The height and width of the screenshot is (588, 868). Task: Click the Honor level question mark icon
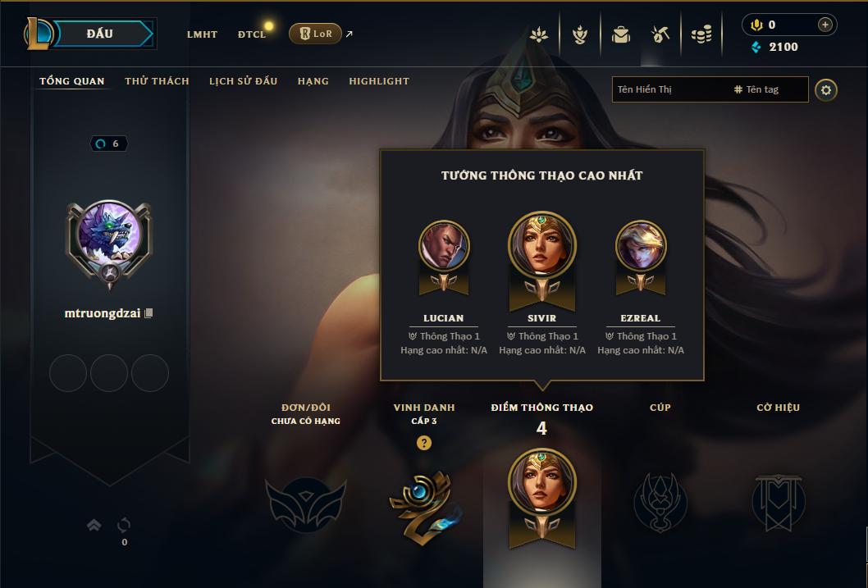click(424, 443)
